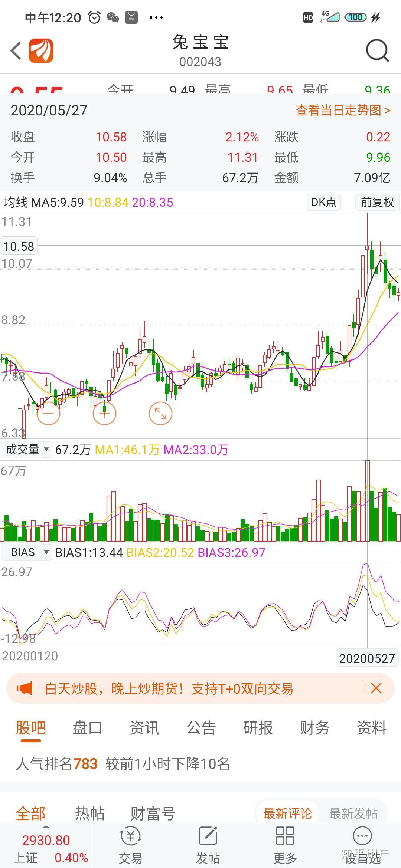Tap the 20200120 chart start date
Image resolution: width=401 pixels, height=868 pixels.
pos(30,656)
